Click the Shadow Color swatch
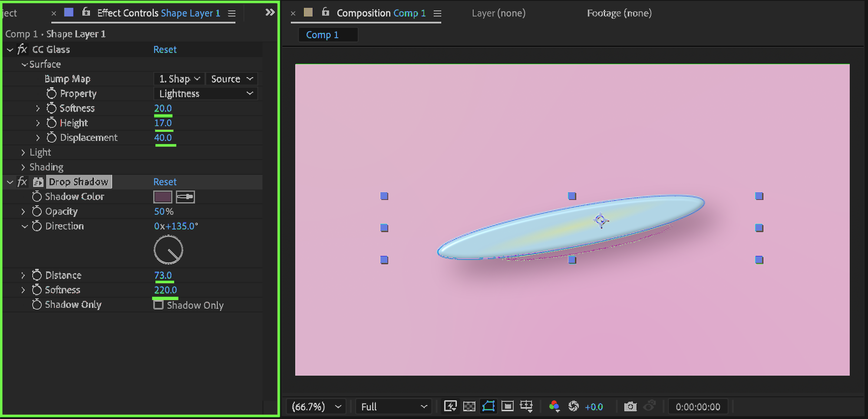The image size is (868, 419). pyautogui.click(x=163, y=197)
